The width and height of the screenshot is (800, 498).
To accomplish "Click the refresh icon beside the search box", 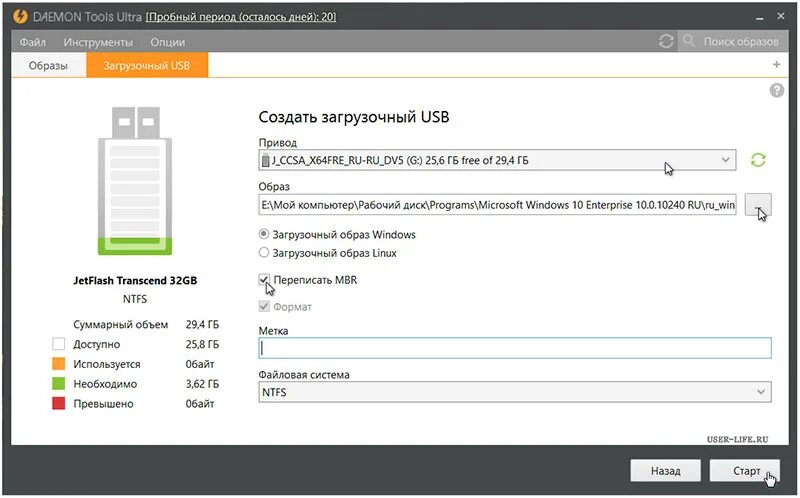I will (666, 41).
